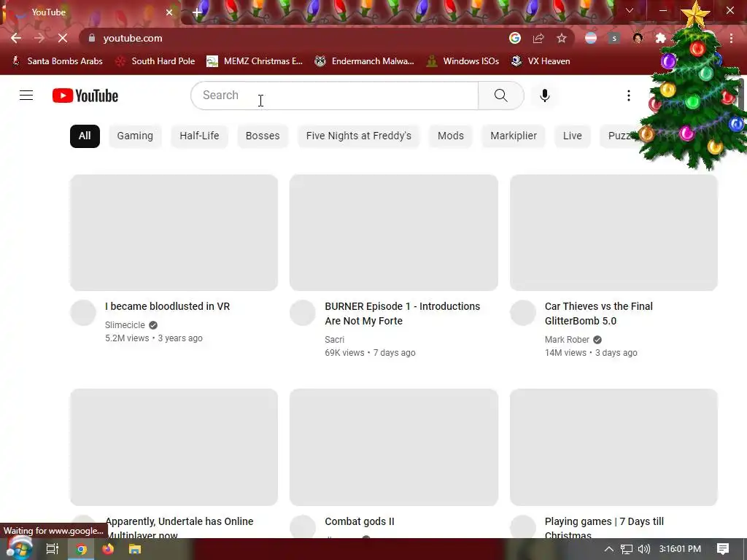
Task: Share this page icon
Action: pos(538,38)
